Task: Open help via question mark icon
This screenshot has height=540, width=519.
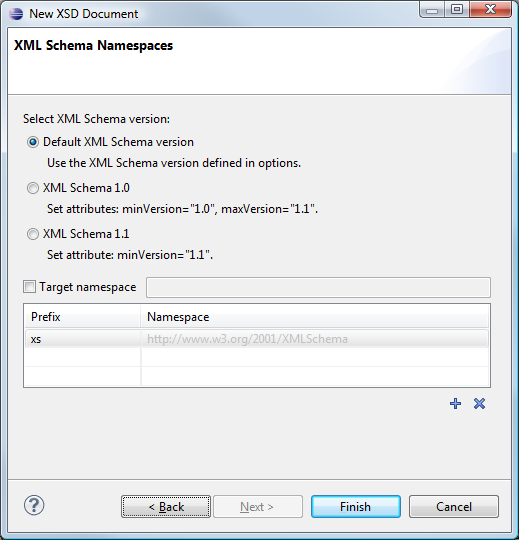Action: 34,505
